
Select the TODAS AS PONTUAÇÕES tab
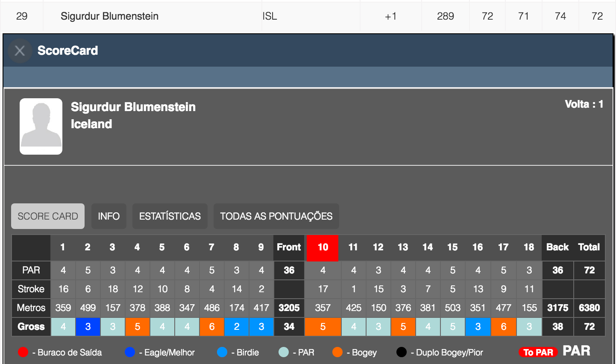(x=276, y=216)
